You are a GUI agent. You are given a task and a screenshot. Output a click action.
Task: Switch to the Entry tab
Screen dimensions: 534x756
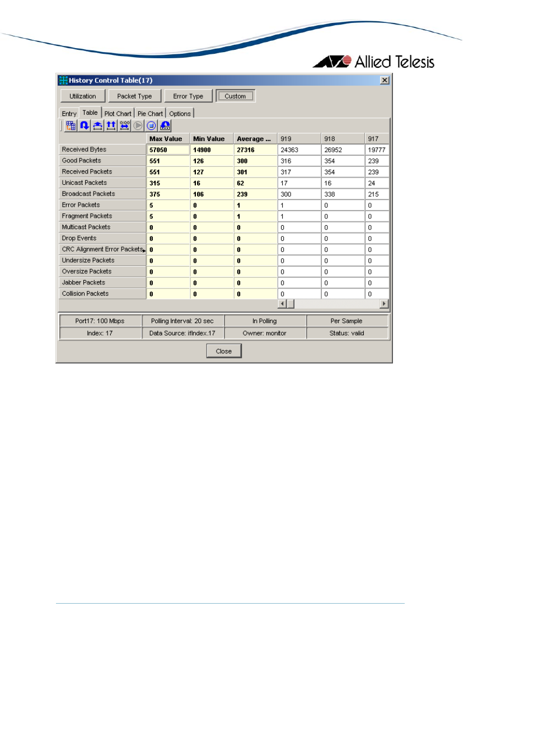point(69,114)
